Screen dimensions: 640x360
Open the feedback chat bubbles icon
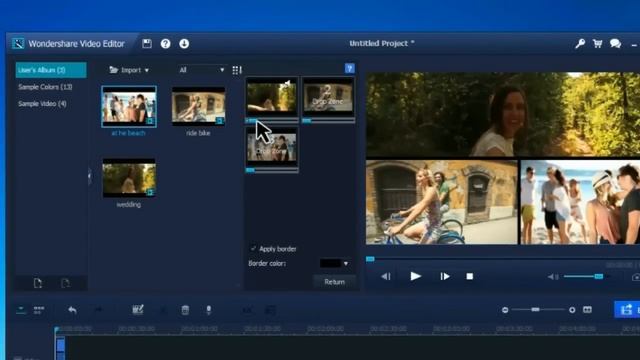coord(616,43)
